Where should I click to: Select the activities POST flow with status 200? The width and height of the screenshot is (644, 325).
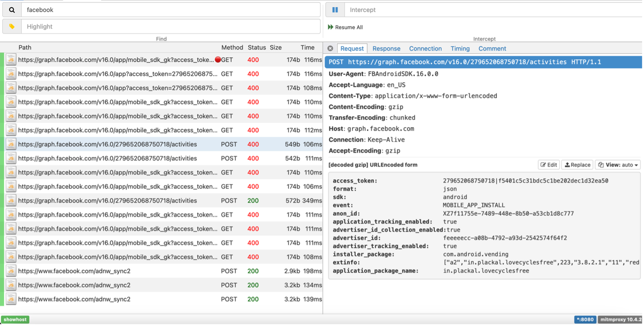107,201
